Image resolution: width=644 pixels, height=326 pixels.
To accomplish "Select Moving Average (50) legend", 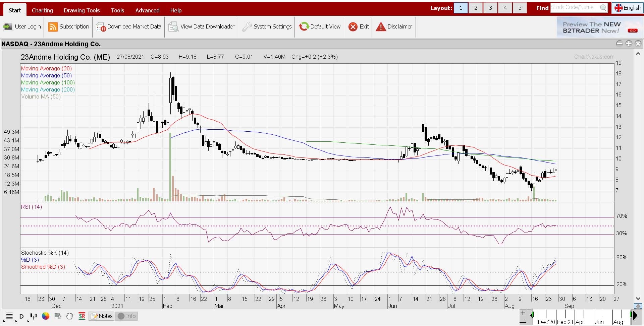I will coord(46,75).
